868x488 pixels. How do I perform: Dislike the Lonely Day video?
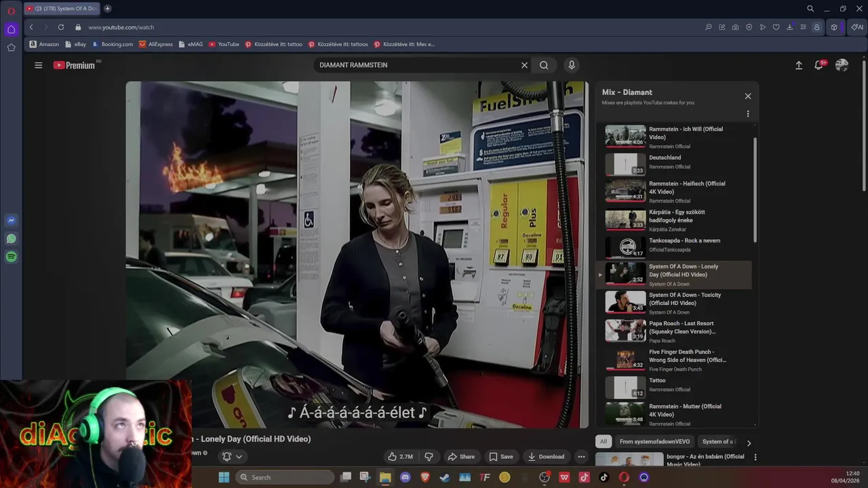point(429,457)
